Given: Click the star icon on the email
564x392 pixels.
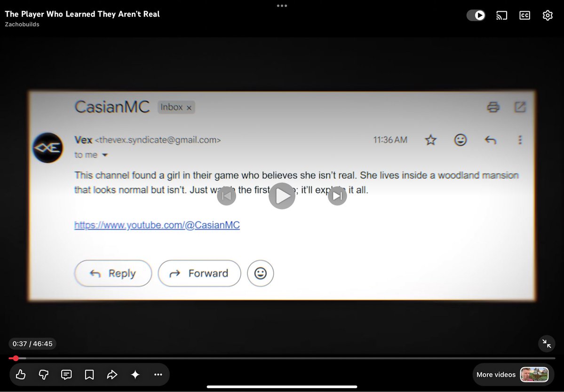Looking at the screenshot, I should tap(430, 140).
